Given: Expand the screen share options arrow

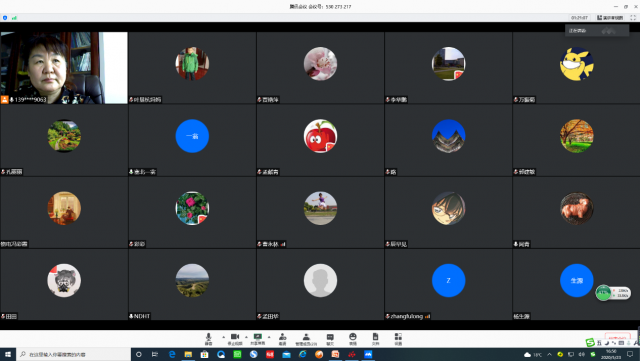Looking at the screenshot, I should pyautogui.click(x=269, y=337).
